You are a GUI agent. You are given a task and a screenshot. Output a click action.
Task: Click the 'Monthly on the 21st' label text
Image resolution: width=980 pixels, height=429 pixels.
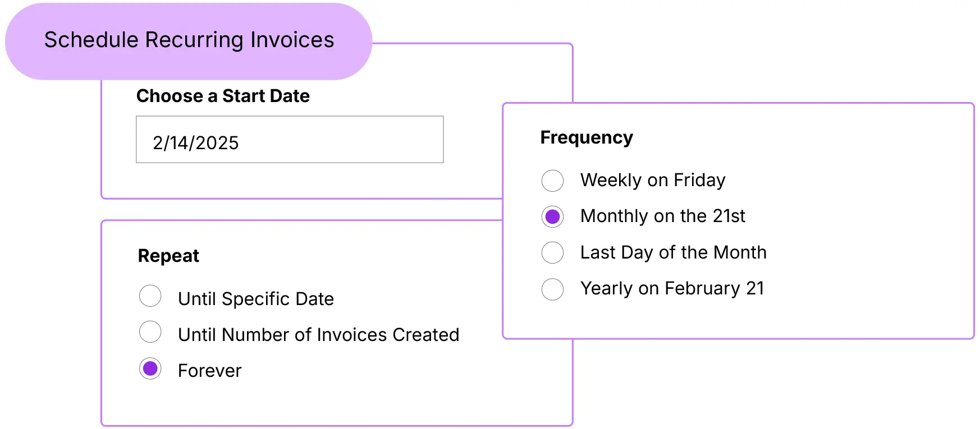tap(663, 216)
